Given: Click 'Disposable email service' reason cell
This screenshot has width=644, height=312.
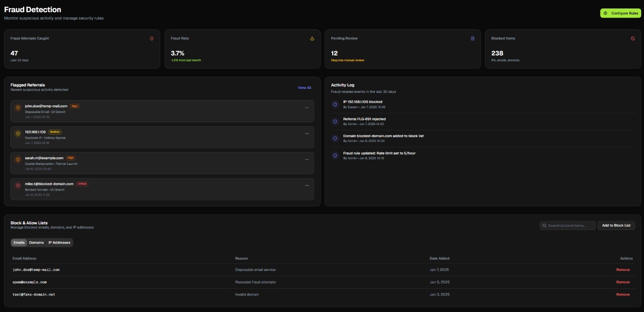Looking at the screenshot, I should click(255, 270).
